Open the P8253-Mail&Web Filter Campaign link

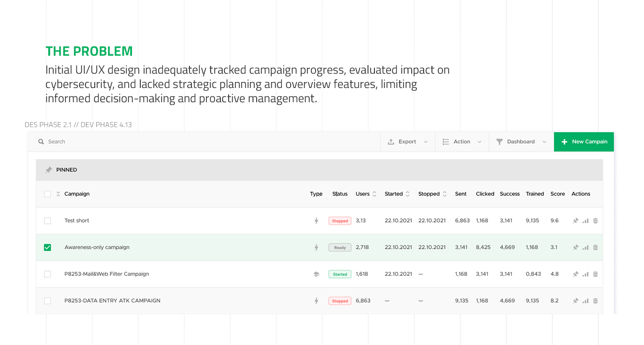click(x=107, y=274)
